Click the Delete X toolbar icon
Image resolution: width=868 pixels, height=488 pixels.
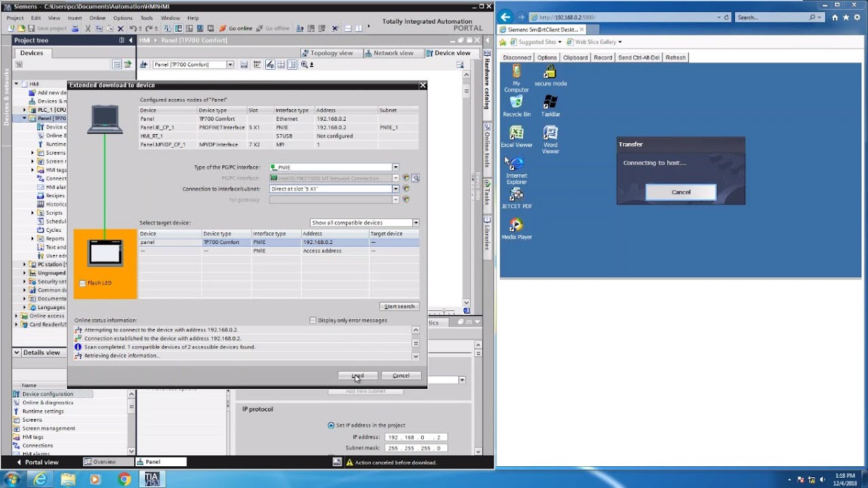tap(121, 28)
